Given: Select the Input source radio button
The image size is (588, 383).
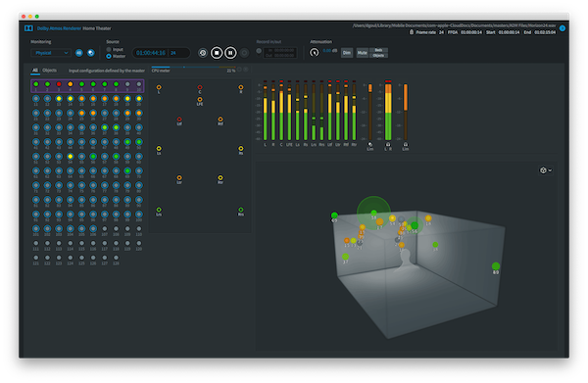Looking at the screenshot, I should coord(109,50).
